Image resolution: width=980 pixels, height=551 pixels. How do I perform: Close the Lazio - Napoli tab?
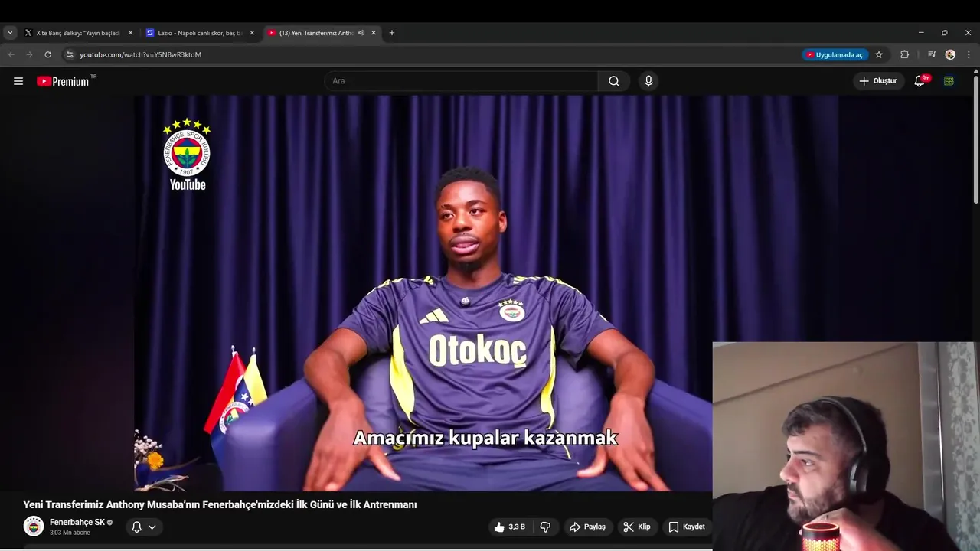point(252,33)
